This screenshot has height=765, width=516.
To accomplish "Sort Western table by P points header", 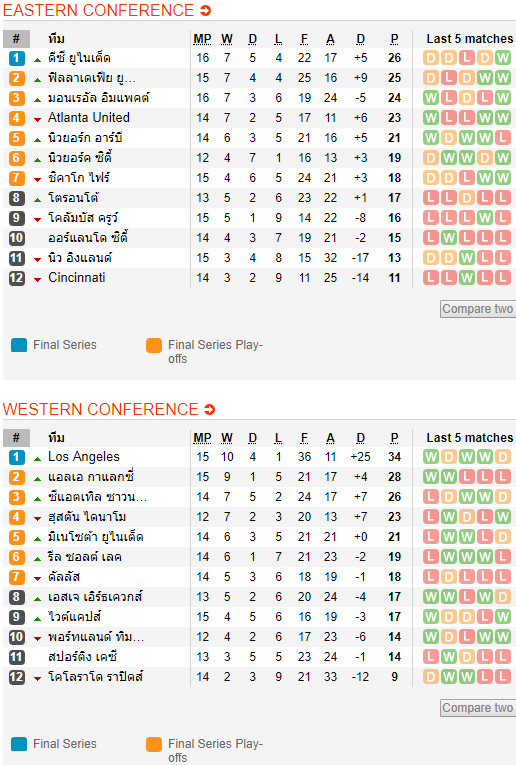I will [x=395, y=438].
